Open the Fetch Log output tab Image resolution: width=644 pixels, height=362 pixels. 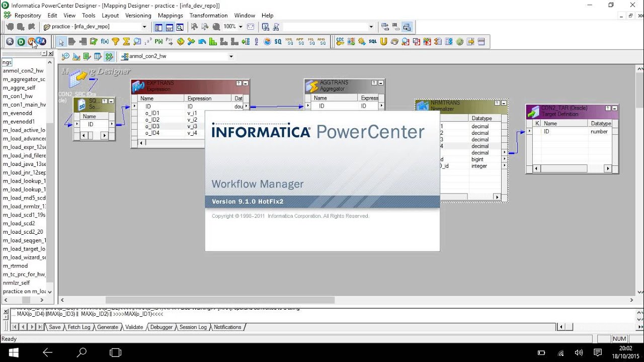pos(78,327)
